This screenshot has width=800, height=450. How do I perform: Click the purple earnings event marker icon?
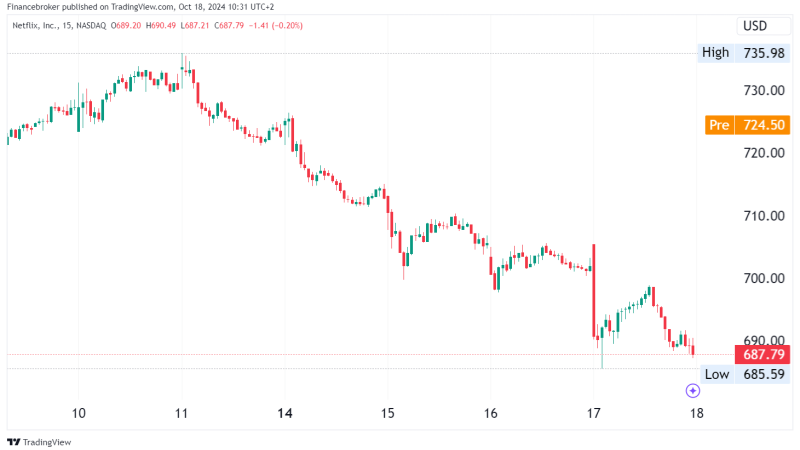pyautogui.click(x=692, y=391)
